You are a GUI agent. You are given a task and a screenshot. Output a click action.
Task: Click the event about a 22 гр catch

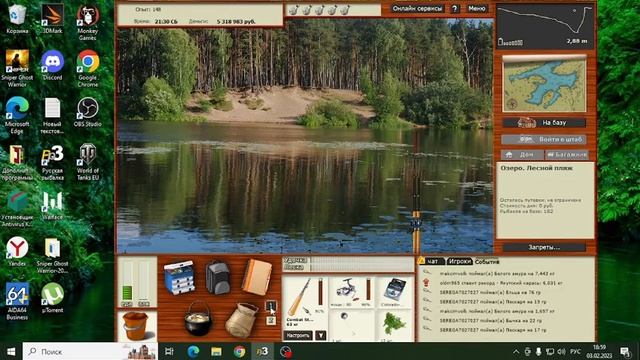(x=491, y=320)
